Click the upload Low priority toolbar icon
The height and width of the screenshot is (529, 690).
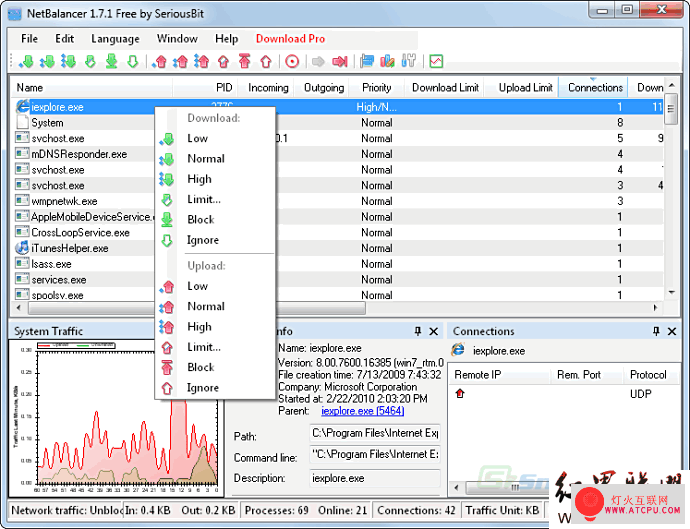(160, 61)
